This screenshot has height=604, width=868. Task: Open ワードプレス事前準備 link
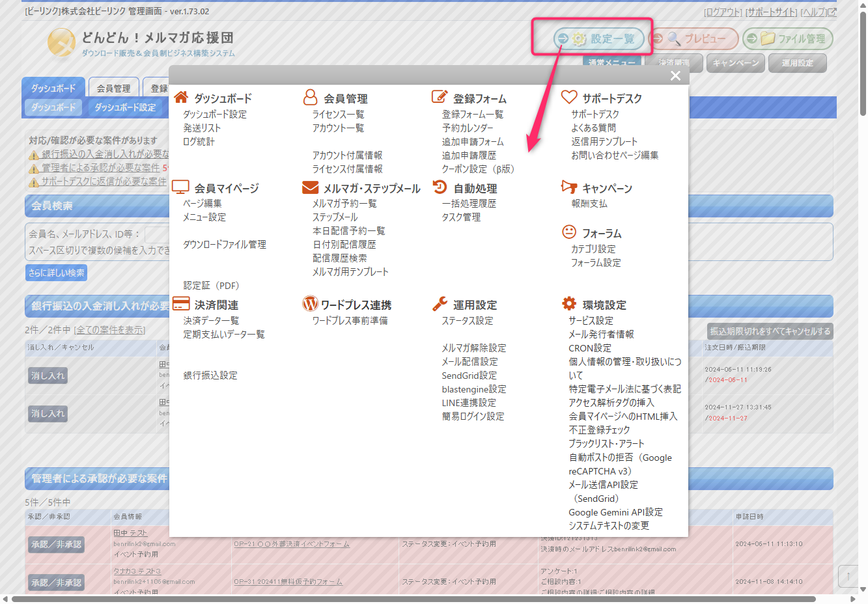350,321
